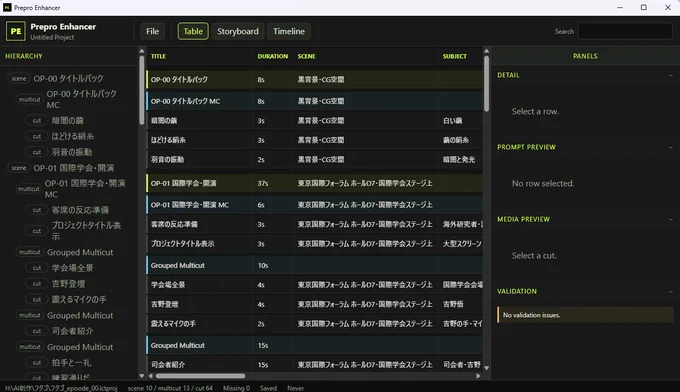Click the SCENE column header

[x=306, y=56]
